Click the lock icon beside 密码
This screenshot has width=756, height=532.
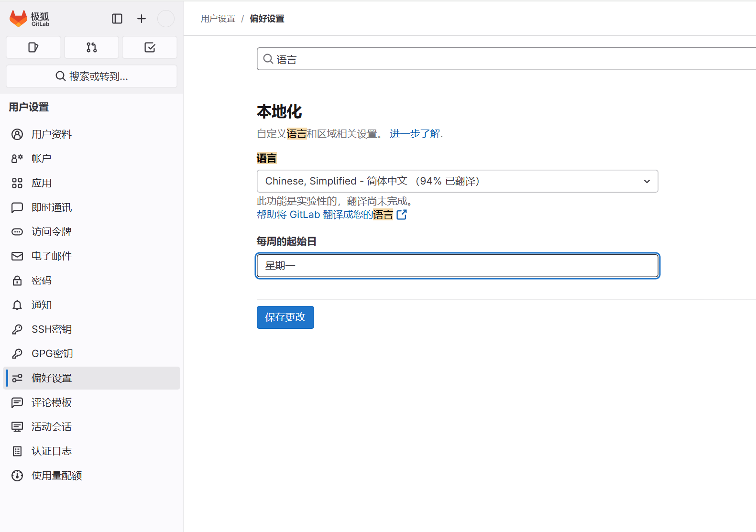[17, 281]
